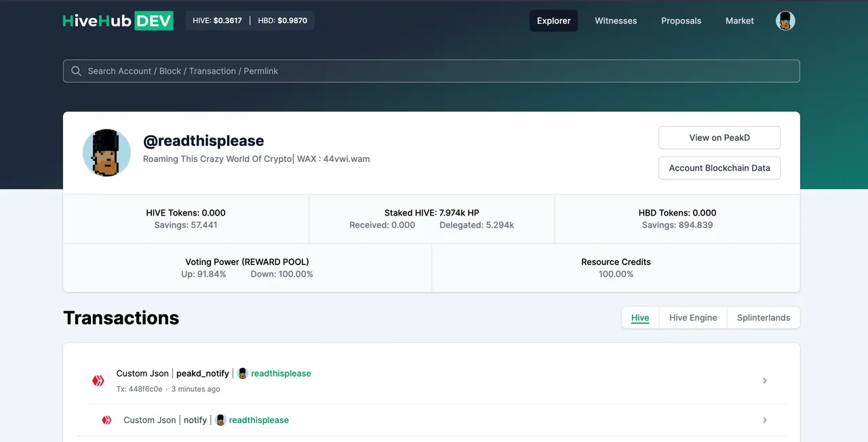The width and height of the screenshot is (868, 442).
Task: Open readthisplease link in notify row
Action: click(x=259, y=420)
